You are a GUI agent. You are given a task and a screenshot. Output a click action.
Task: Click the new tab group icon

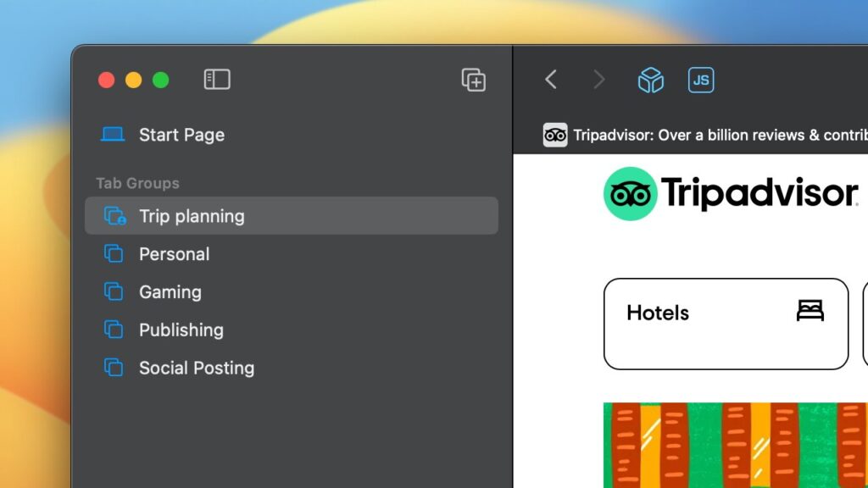474,80
